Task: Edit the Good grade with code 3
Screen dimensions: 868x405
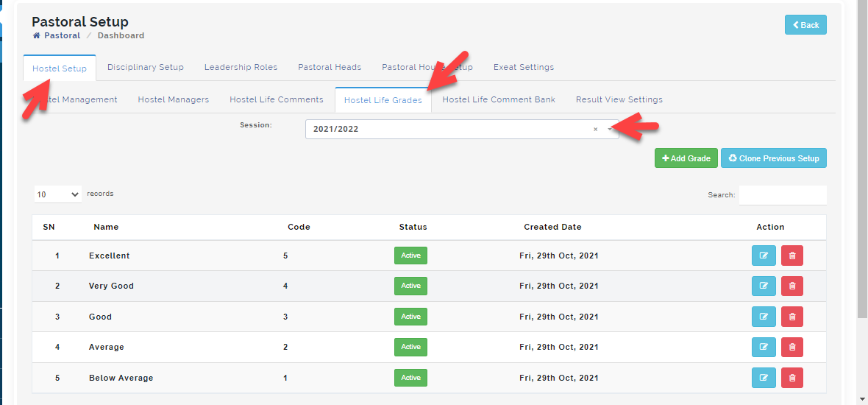Action: click(764, 317)
